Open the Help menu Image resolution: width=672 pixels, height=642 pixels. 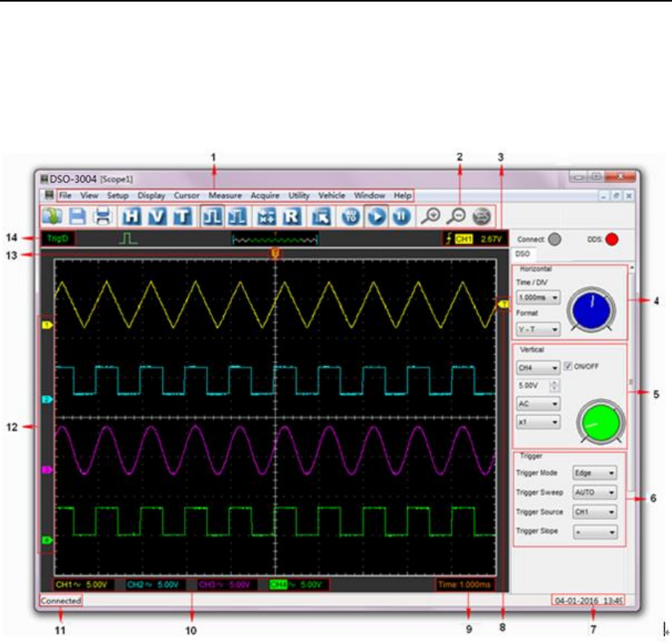point(402,195)
